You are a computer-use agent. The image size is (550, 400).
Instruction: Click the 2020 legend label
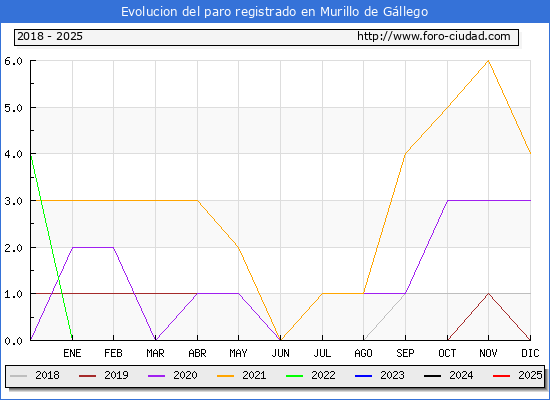(186, 375)
